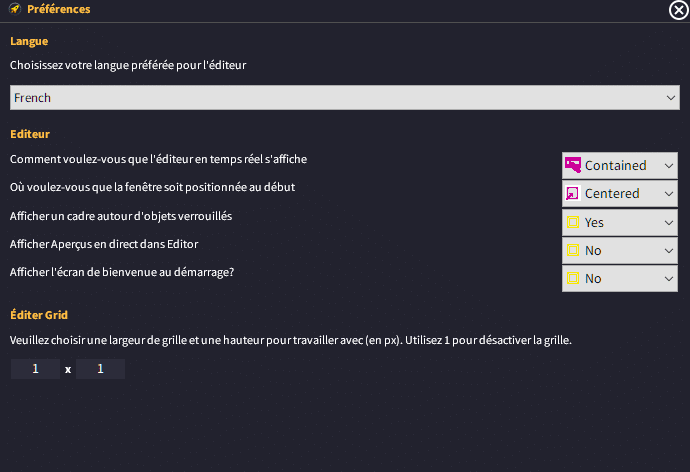Click the Éditer Grid section heading

[39, 315]
